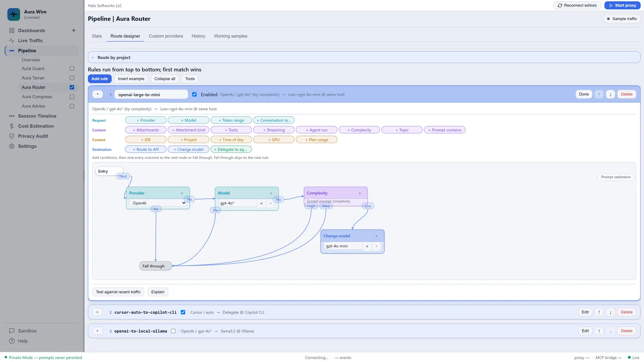This screenshot has width=644, height=362.
Task: Open Help question mark icon
Action: coord(12,341)
